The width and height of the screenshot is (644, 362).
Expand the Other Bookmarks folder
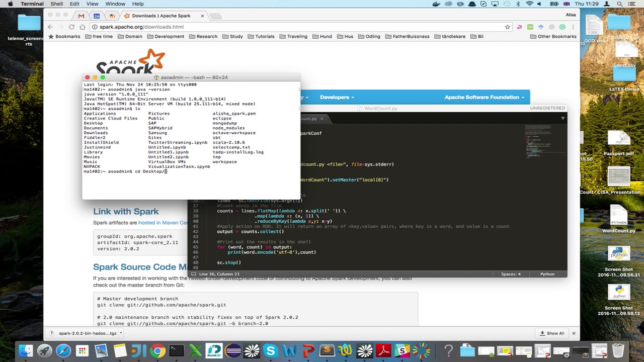point(553,36)
